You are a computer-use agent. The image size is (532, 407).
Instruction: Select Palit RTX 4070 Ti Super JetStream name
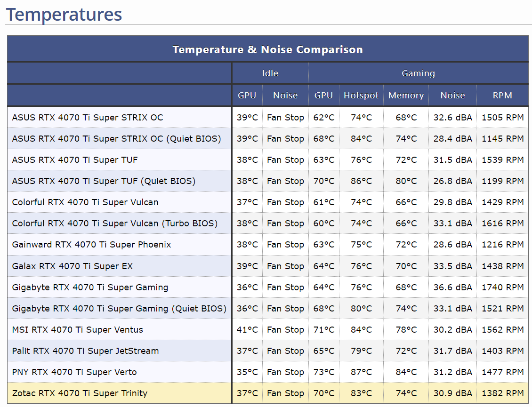(x=85, y=351)
